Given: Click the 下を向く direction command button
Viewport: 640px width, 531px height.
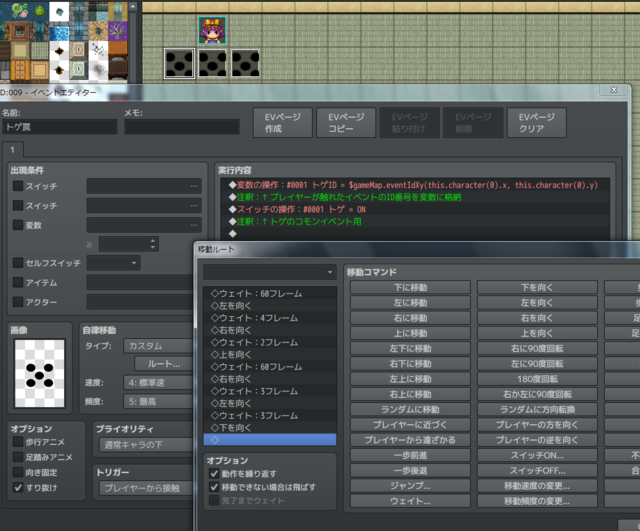Looking at the screenshot, I should 537,287.
